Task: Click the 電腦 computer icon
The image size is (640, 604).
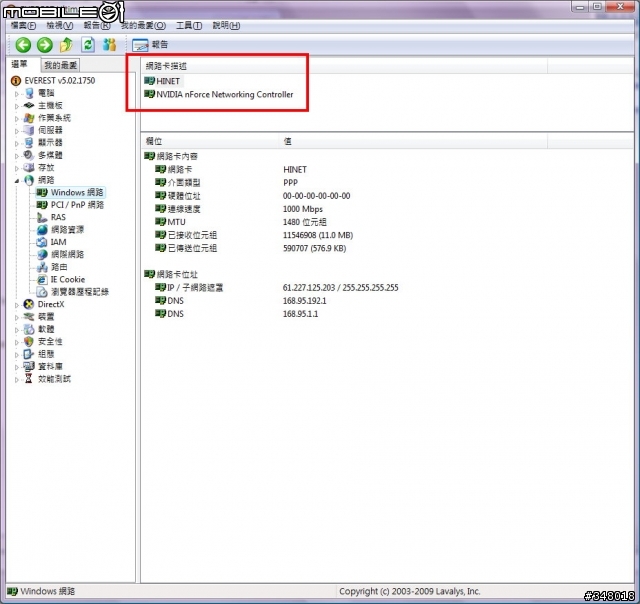Action: pos(29,93)
